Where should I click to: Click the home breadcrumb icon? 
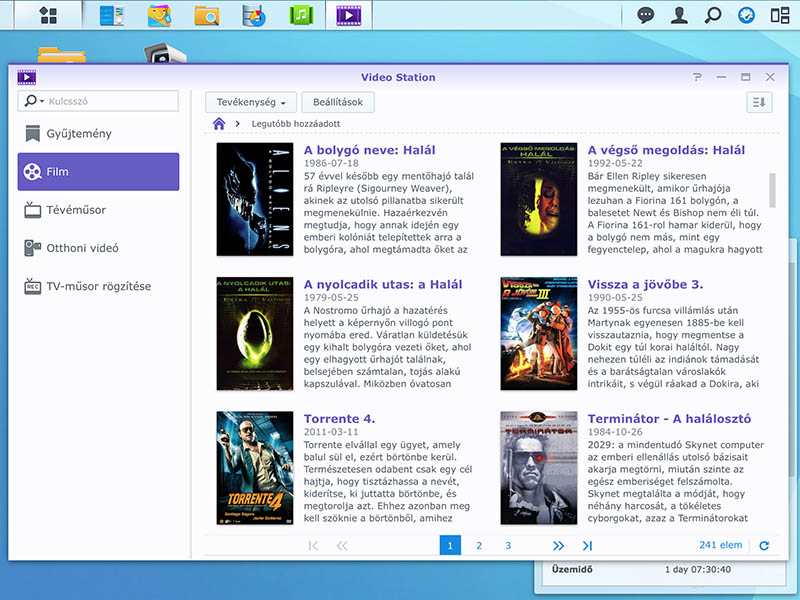pyautogui.click(x=219, y=124)
